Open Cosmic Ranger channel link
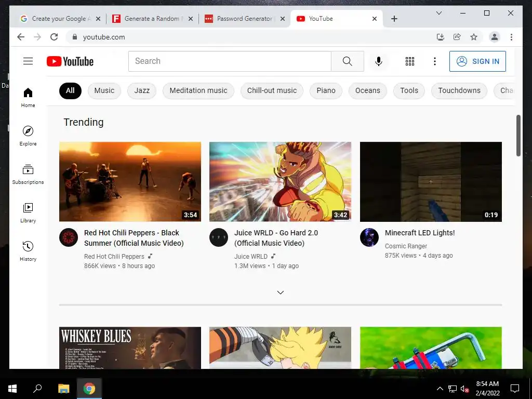 tap(406, 246)
